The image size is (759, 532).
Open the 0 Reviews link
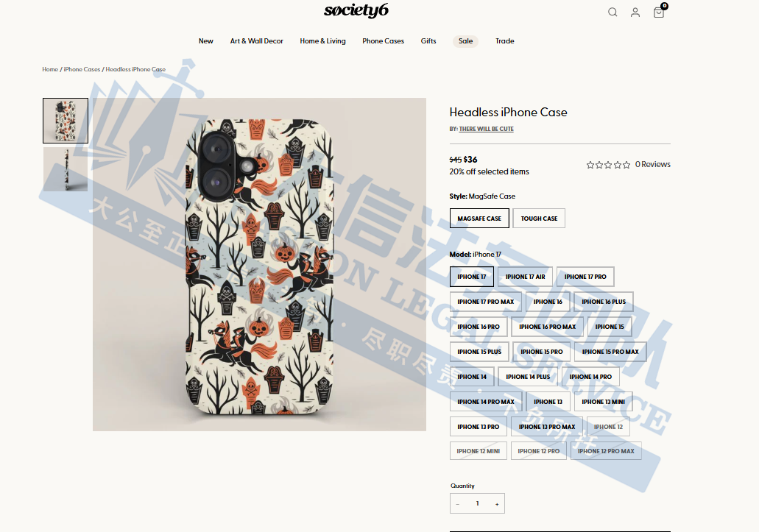[x=652, y=164]
